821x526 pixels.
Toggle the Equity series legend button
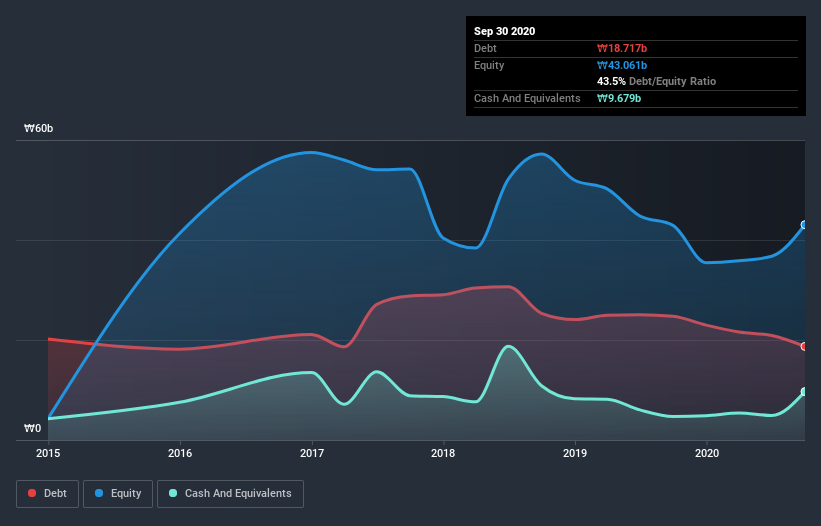[118, 494]
